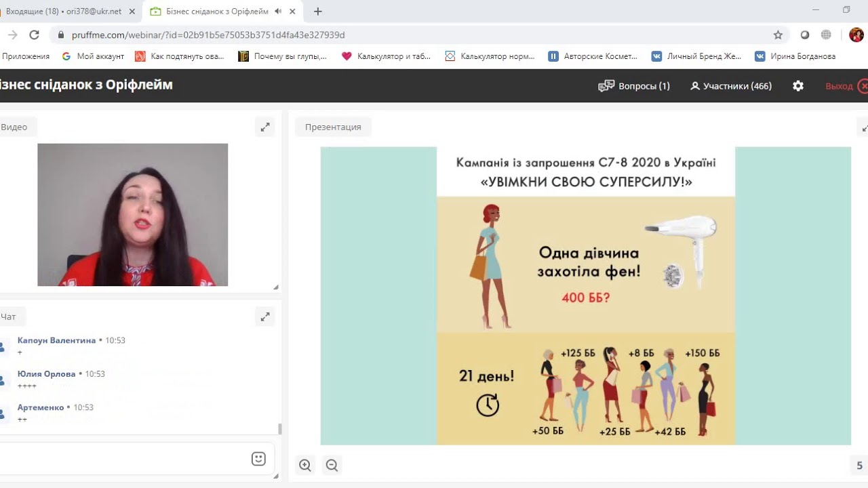Zoom in the presentation slide
The image size is (868, 488).
click(x=305, y=465)
